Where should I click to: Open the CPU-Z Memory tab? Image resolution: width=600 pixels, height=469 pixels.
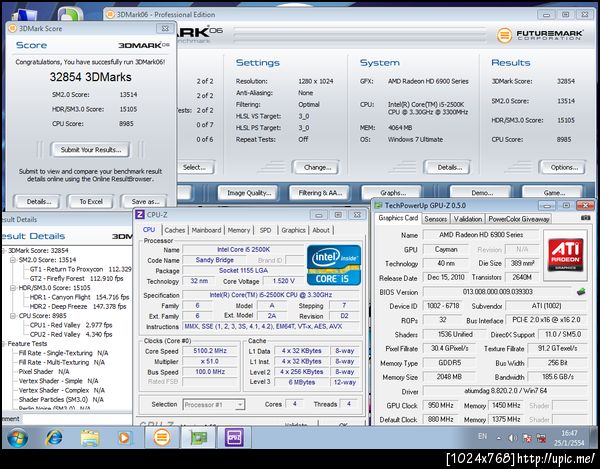pyautogui.click(x=239, y=230)
